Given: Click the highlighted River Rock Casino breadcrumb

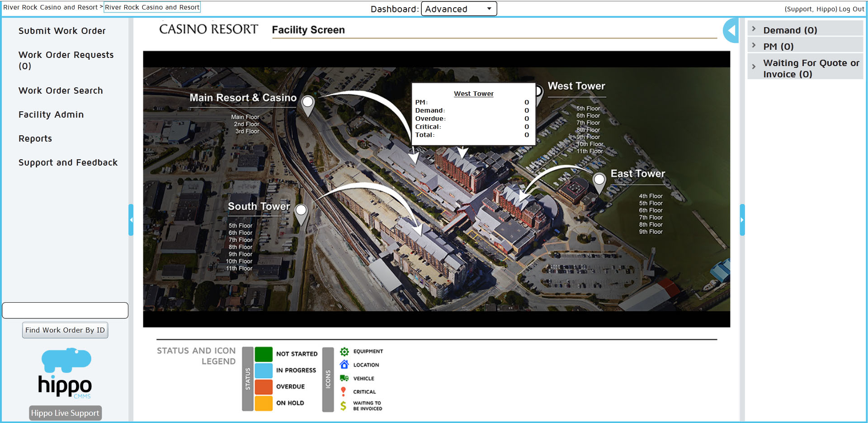Looking at the screenshot, I should [152, 7].
